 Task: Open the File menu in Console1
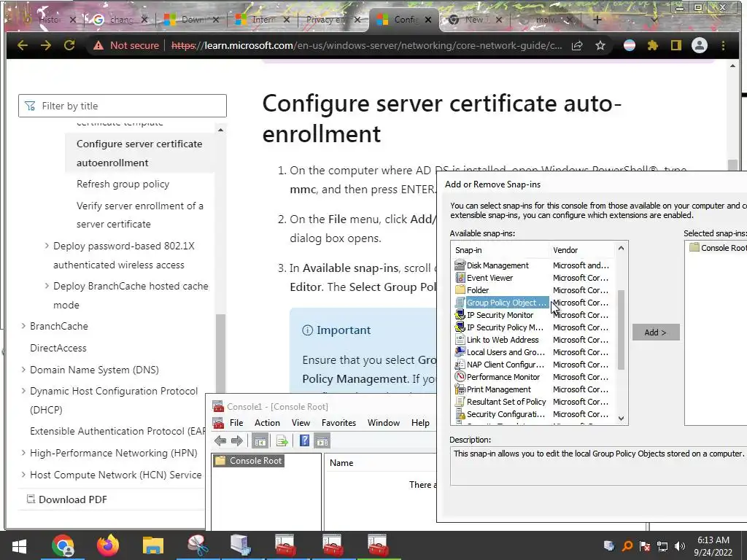[x=236, y=423]
